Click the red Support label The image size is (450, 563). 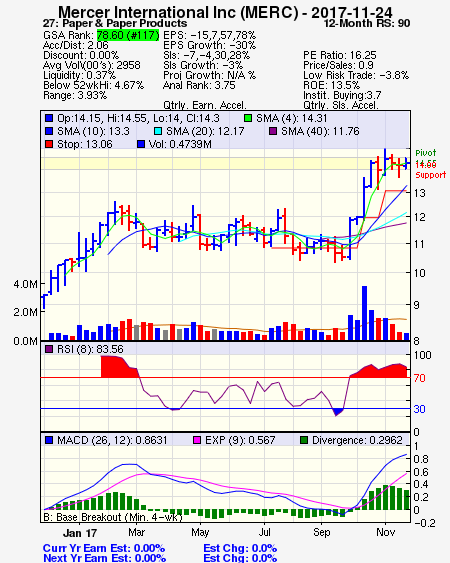431,175
